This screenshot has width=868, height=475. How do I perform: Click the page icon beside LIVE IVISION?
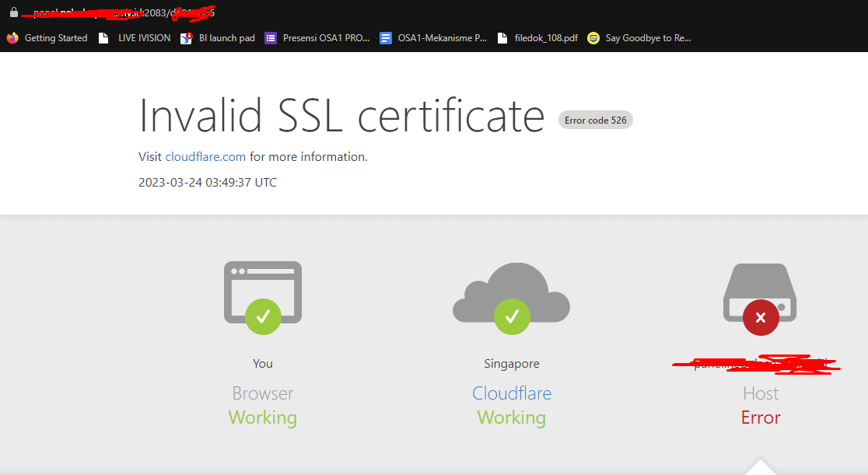tap(103, 38)
